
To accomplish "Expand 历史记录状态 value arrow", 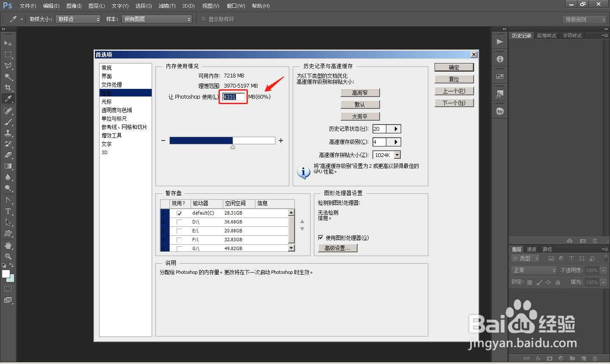I will click(396, 129).
